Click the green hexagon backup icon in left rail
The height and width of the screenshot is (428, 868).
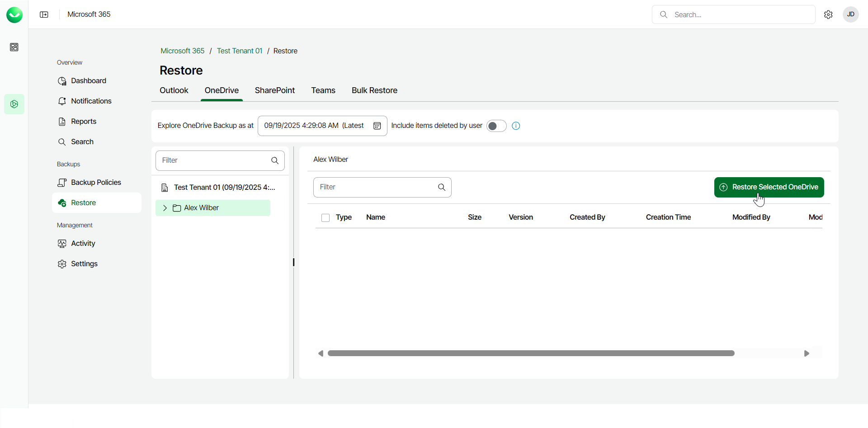pyautogui.click(x=14, y=104)
